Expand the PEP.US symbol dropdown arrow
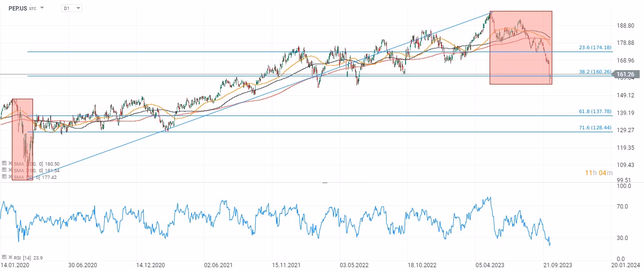This screenshot has height=271, width=644. [42, 8]
